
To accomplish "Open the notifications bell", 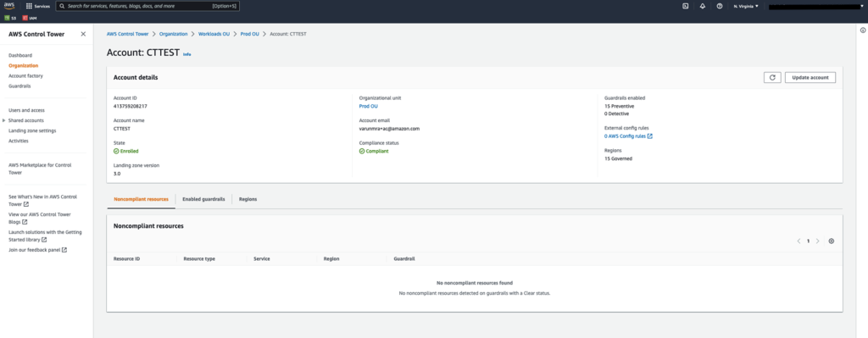I will [702, 6].
